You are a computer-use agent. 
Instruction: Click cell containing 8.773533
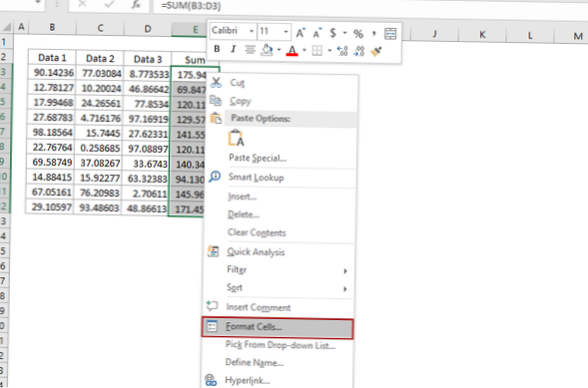[x=147, y=74]
